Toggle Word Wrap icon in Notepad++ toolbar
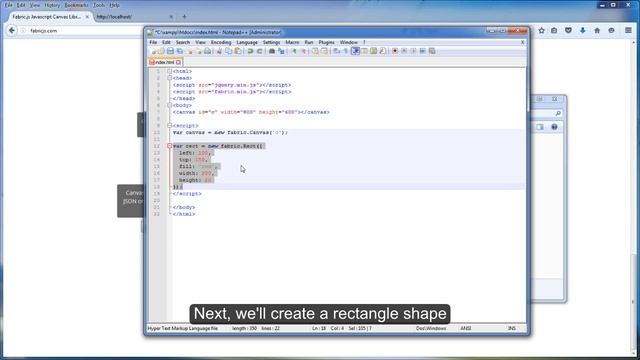 [x=336, y=51]
